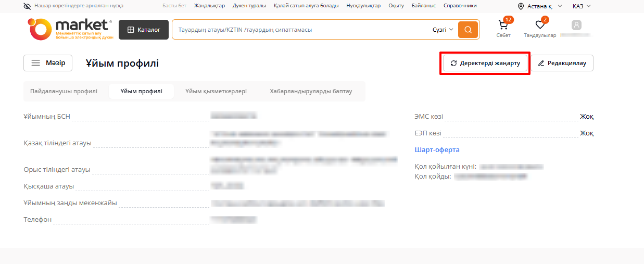The image size is (644, 264).
Task: Open the Мәзір hamburger menu
Action: coord(48,63)
